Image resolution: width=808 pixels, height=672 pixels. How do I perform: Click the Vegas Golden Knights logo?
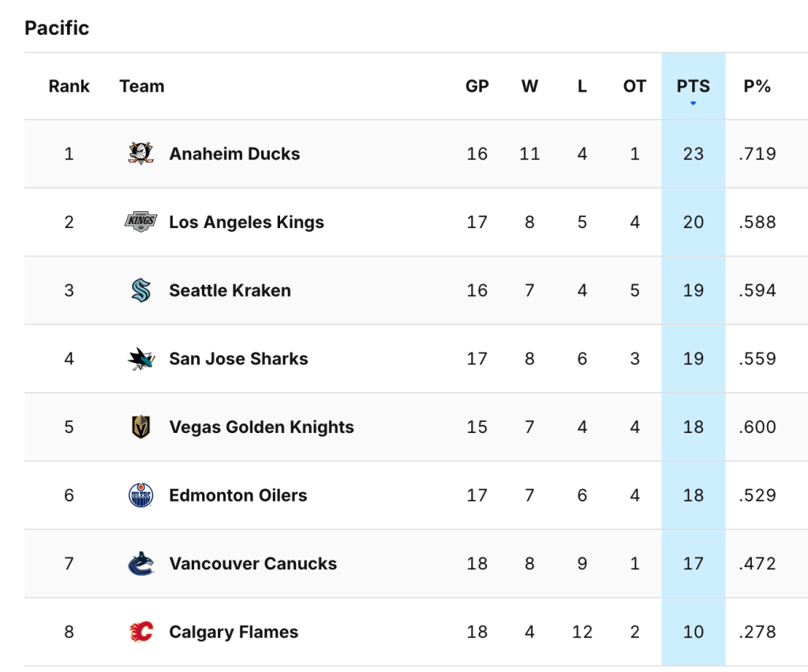click(x=141, y=427)
